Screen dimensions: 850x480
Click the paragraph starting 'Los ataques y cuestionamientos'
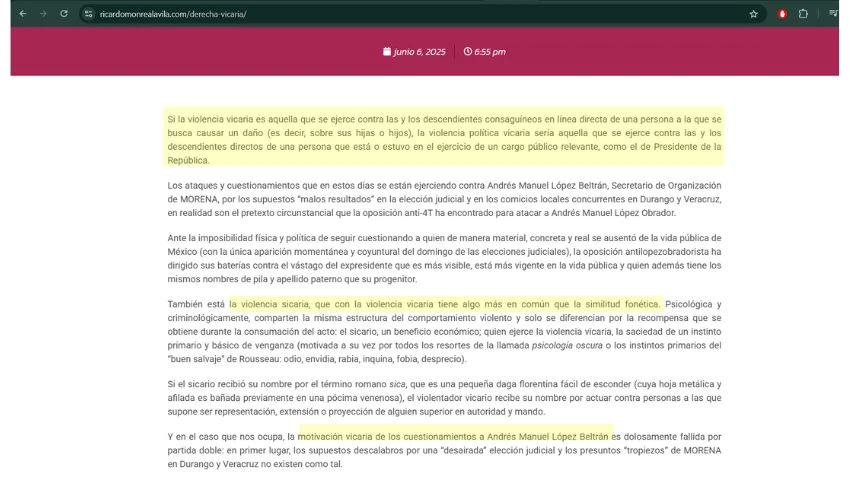444,199
